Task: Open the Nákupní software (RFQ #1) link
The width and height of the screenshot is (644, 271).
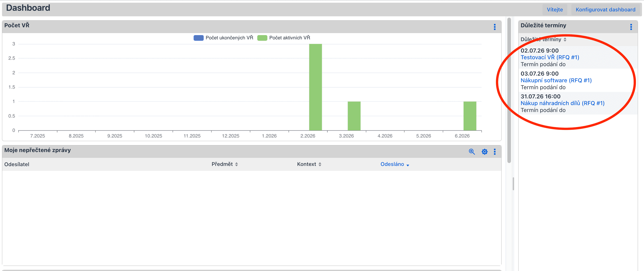Action: (556, 80)
